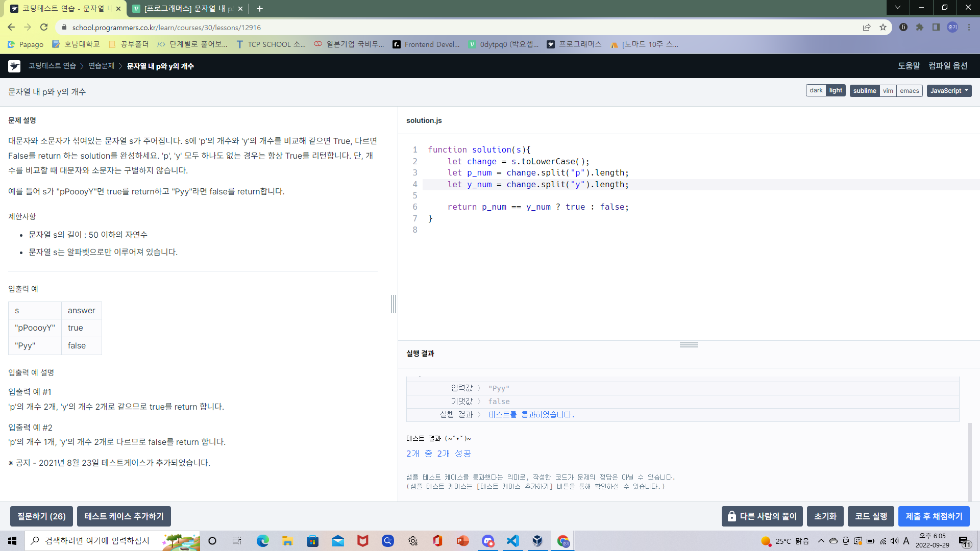Open McAfee icon on taskbar
The width and height of the screenshot is (980, 551).
tap(362, 541)
